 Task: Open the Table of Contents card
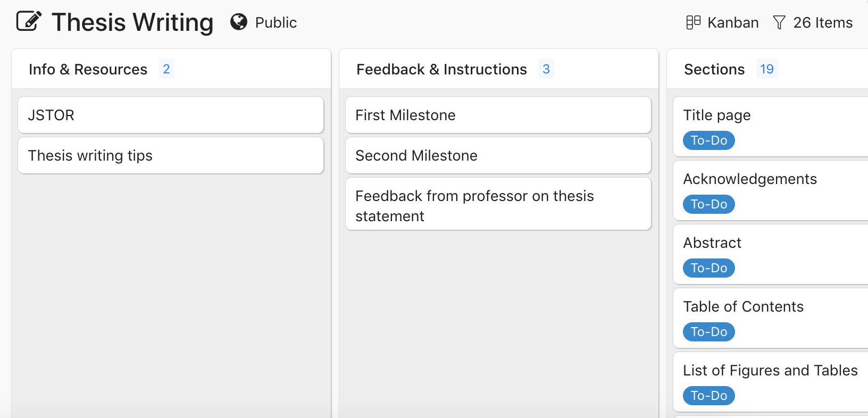(x=771, y=318)
